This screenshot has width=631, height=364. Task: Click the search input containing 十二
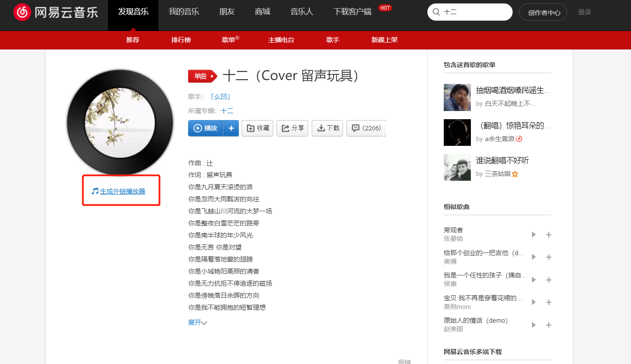coord(469,12)
